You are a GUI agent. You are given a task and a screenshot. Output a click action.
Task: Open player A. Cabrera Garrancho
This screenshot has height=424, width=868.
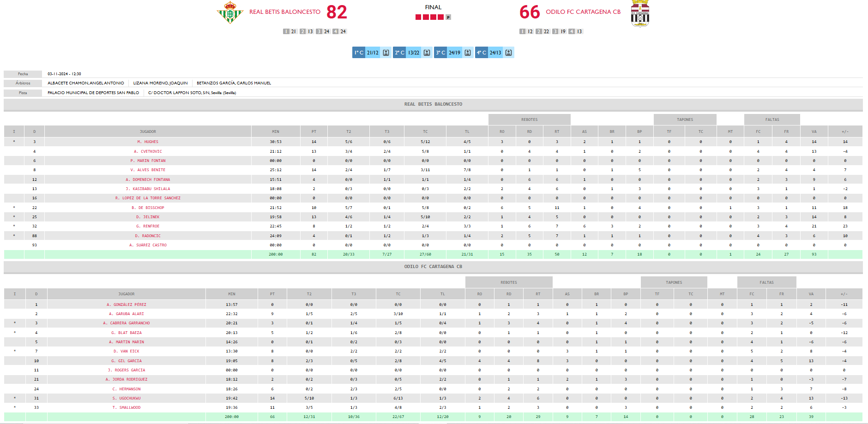pos(127,323)
